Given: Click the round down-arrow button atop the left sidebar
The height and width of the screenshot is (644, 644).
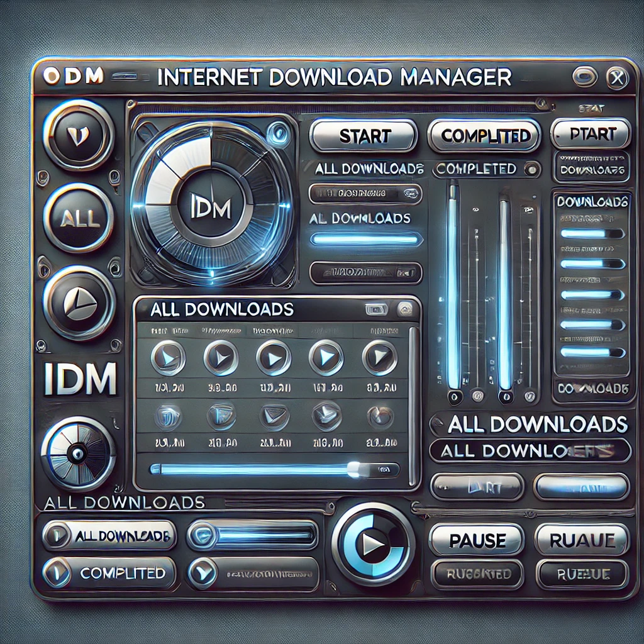Looking at the screenshot, I should (79, 135).
